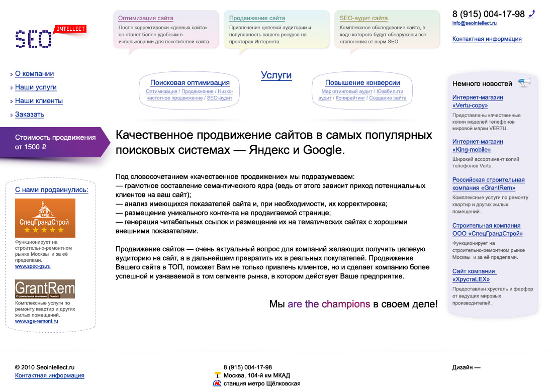This screenshot has height=392, width=553.
Task: Open Контактная информация link in header
Action: (x=487, y=39)
